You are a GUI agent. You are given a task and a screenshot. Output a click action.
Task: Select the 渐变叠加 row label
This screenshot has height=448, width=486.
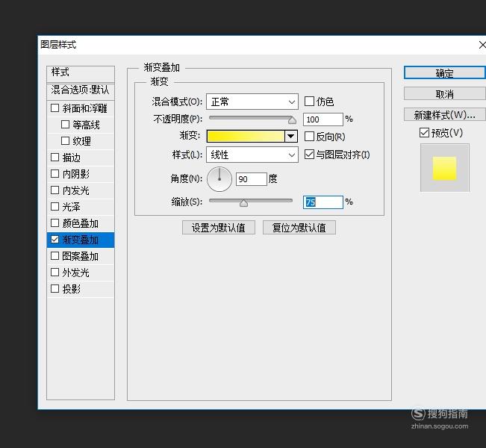(81, 240)
